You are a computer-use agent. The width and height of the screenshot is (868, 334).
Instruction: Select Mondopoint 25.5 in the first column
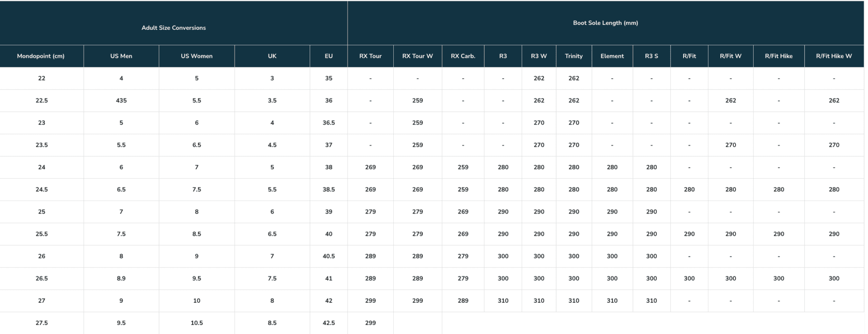pos(42,234)
